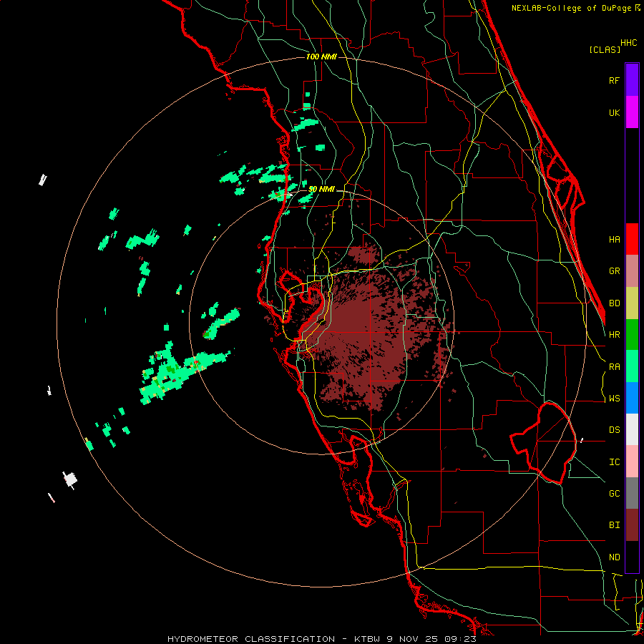Click the GC legend label

[x=614, y=494]
